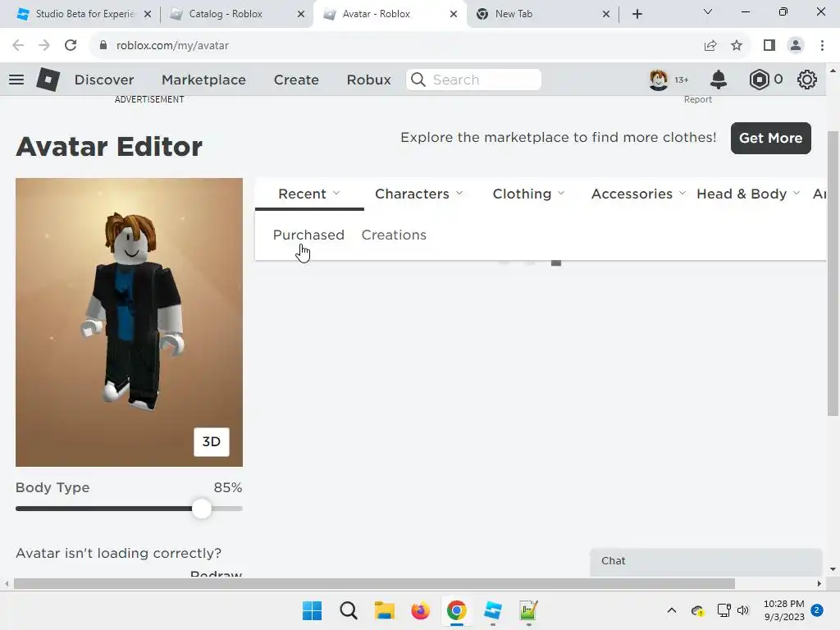Expand the Recent dropdown tab
The image size is (840, 630).
tap(309, 194)
